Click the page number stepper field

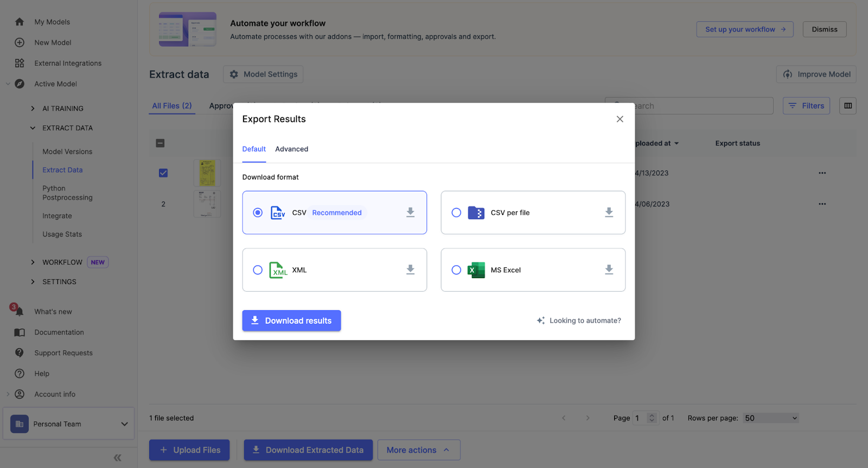pos(646,418)
